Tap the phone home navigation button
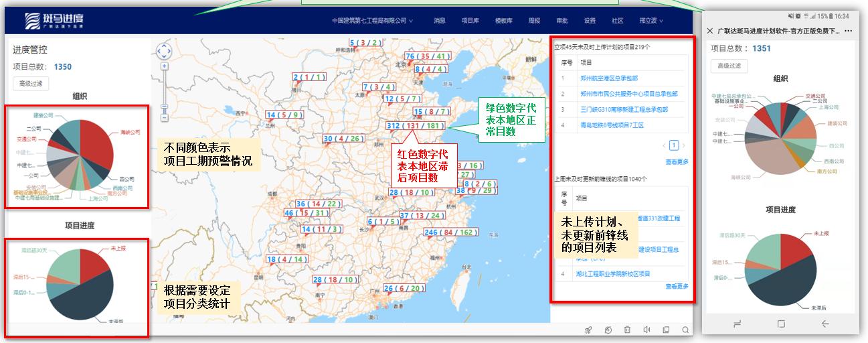Image resolution: width=868 pixels, height=343 pixels. point(781,324)
